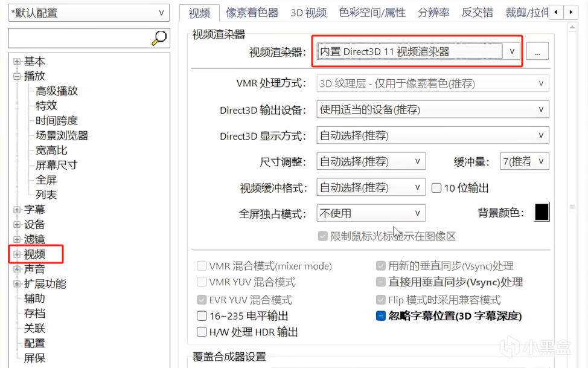This screenshot has height=368, width=588.
Task: Select 配置 in the tree
Action: 34,343
